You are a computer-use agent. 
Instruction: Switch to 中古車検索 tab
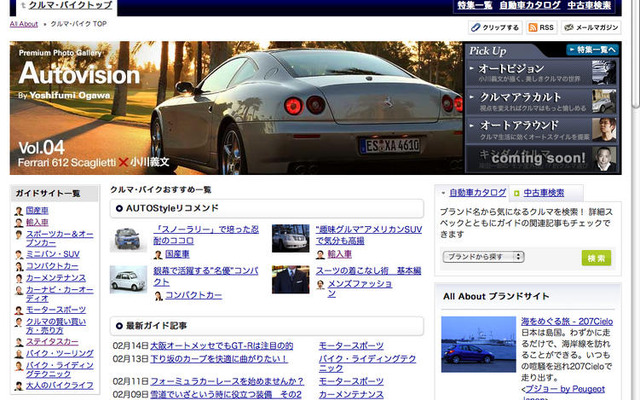point(544,193)
